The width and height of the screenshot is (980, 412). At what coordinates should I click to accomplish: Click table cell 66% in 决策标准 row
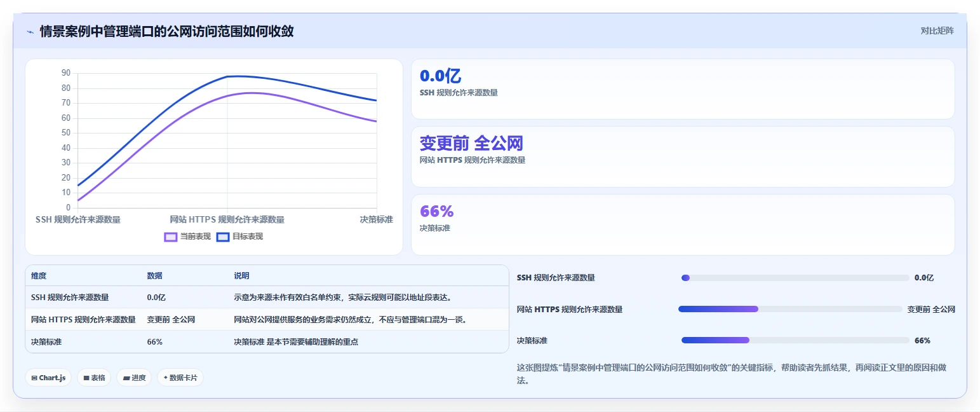click(x=155, y=342)
